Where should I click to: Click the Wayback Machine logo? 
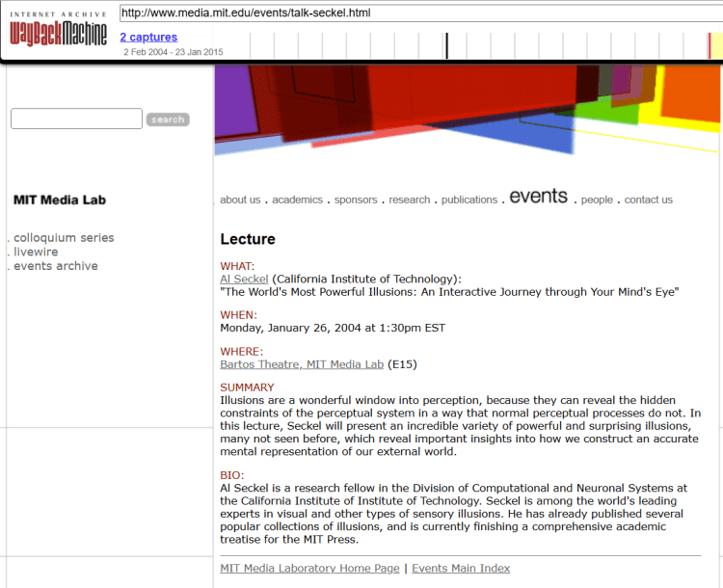(x=58, y=30)
